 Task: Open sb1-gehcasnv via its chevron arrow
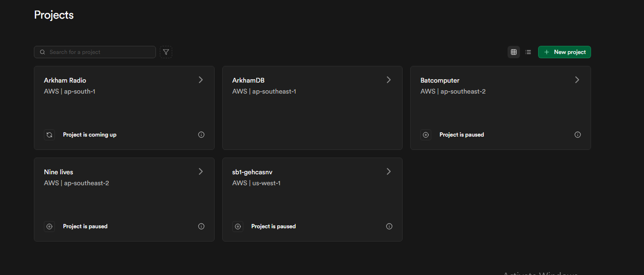[x=389, y=171]
